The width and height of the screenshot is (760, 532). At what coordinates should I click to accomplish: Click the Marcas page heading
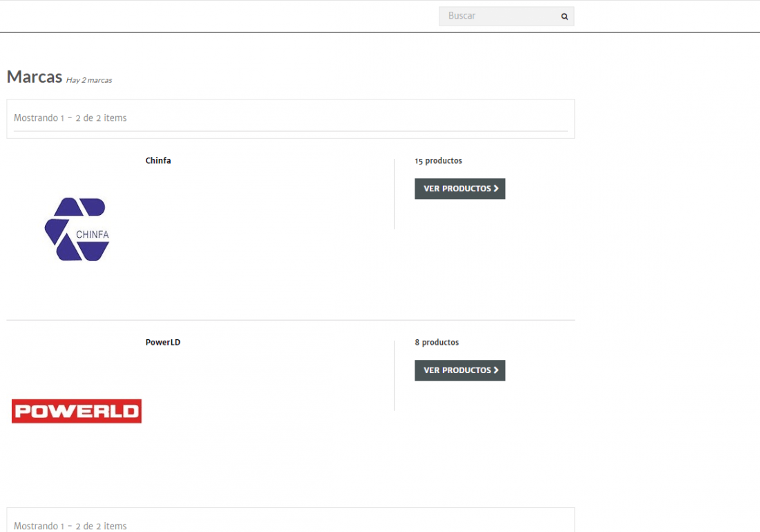click(35, 77)
